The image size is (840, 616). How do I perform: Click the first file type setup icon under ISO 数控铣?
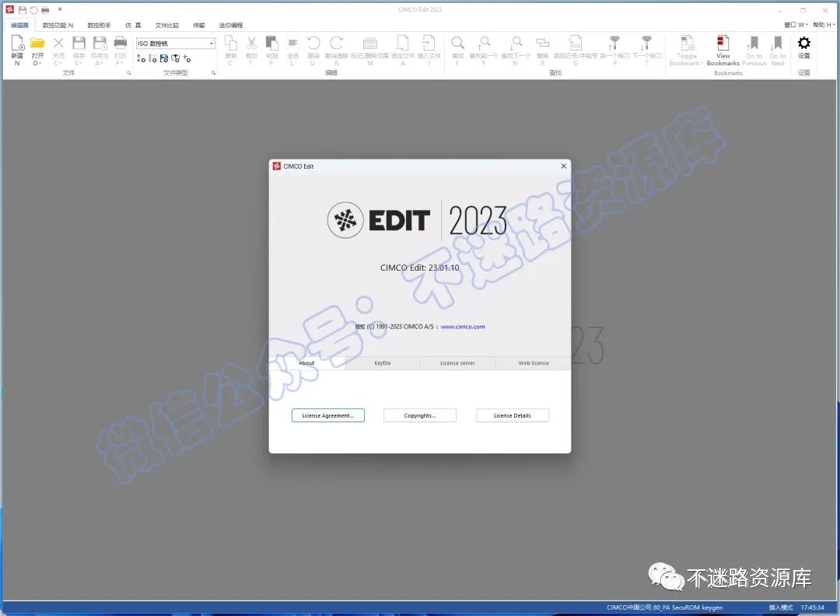click(141, 58)
